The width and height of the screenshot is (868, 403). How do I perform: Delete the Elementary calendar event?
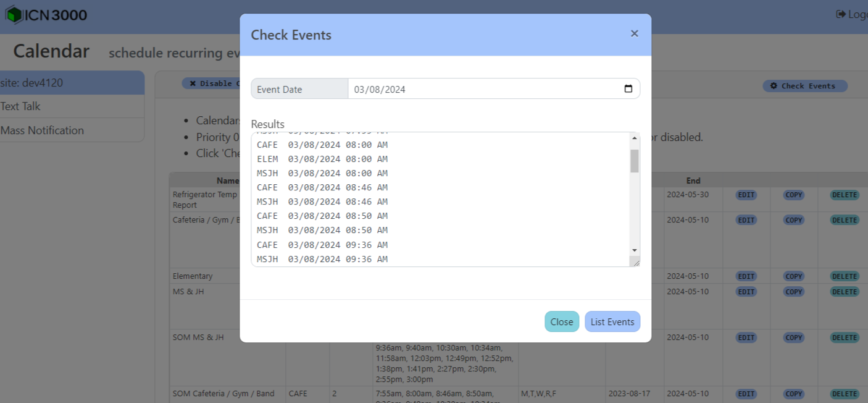pos(843,276)
